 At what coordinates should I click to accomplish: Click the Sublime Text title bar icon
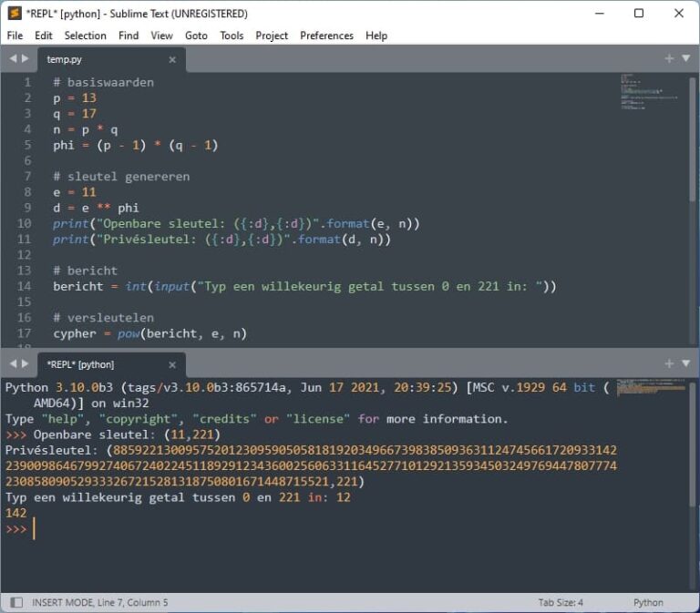click(15, 13)
